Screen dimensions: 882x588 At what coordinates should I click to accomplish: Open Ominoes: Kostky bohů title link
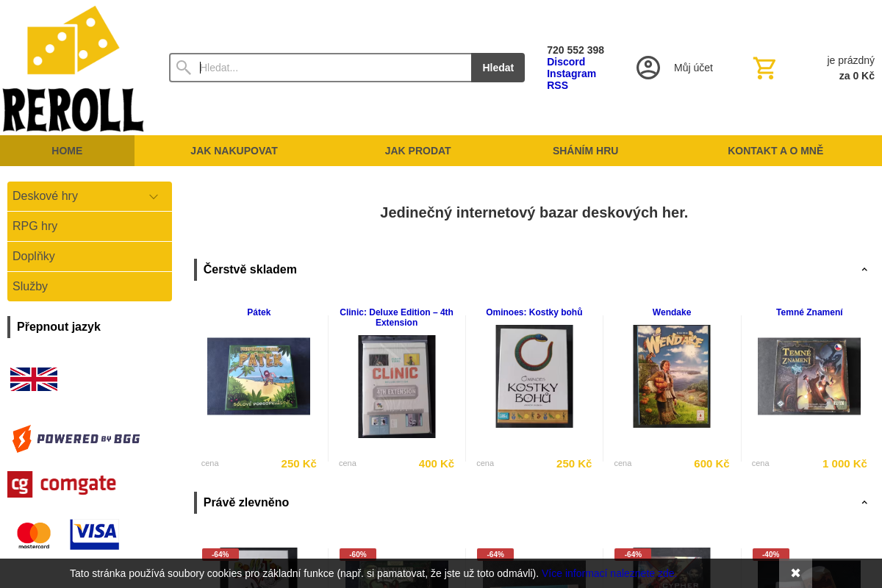pos(534,312)
